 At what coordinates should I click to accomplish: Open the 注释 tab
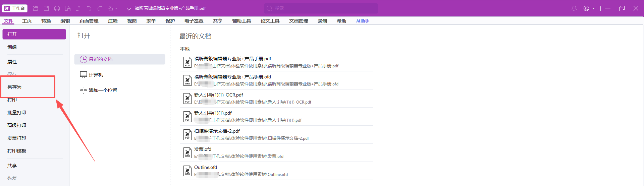pos(113,21)
